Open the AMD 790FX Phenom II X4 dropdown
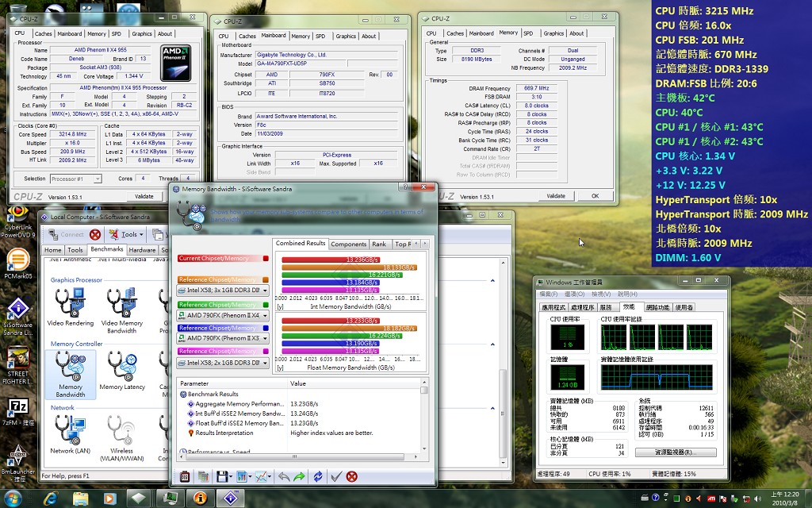 223,315
